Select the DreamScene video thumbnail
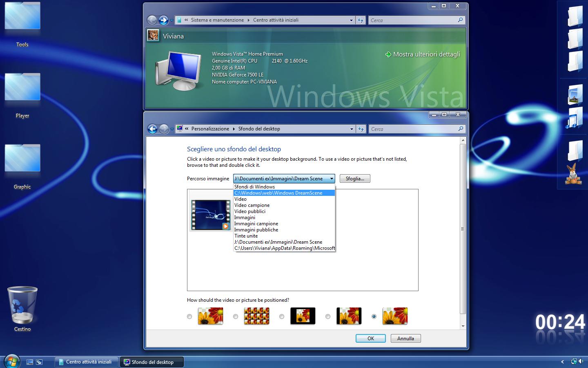 click(x=211, y=215)
